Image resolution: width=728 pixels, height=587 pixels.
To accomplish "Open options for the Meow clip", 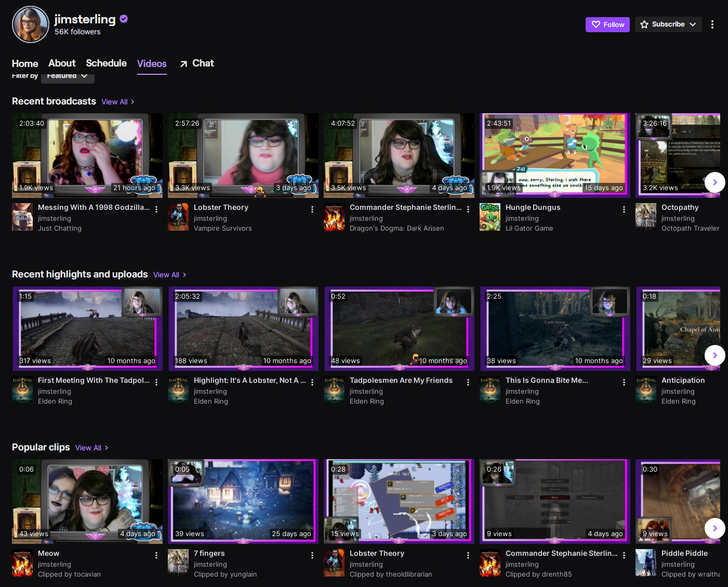I will coord(156,555).
